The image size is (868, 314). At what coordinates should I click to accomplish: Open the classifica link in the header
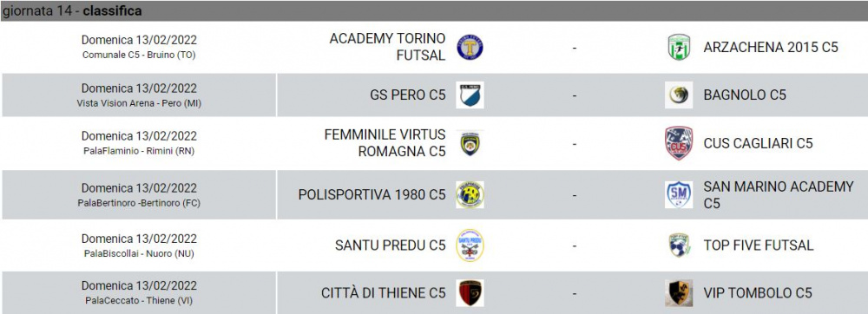point(112,10)
